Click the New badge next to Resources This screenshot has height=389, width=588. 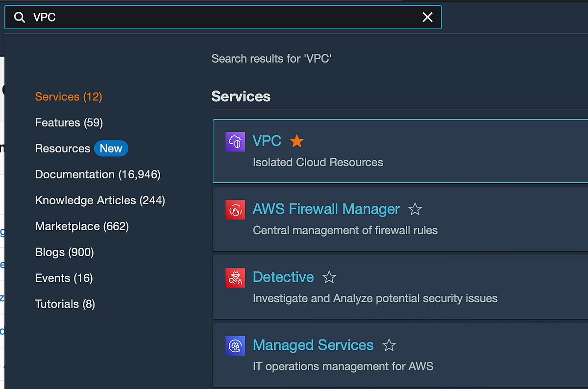pyautogui.click(x=111, y=148)
